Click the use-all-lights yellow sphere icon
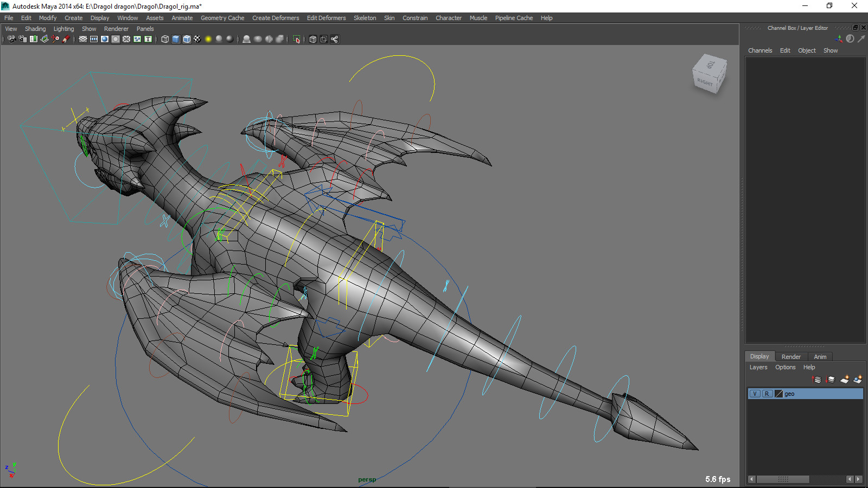868x488 pixels. tap(208, 39)
